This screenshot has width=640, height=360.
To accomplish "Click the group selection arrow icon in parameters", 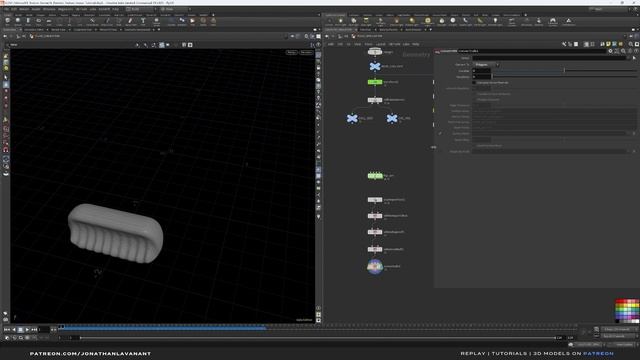I will click(634, 58).
